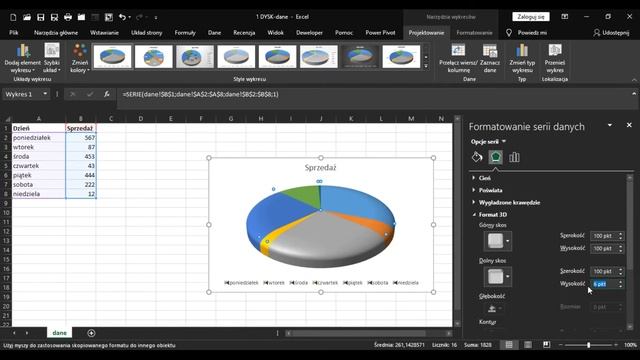640x360 pixels.
Task: Click the Save icon in quick access toolbar
Action: [40, 17]
